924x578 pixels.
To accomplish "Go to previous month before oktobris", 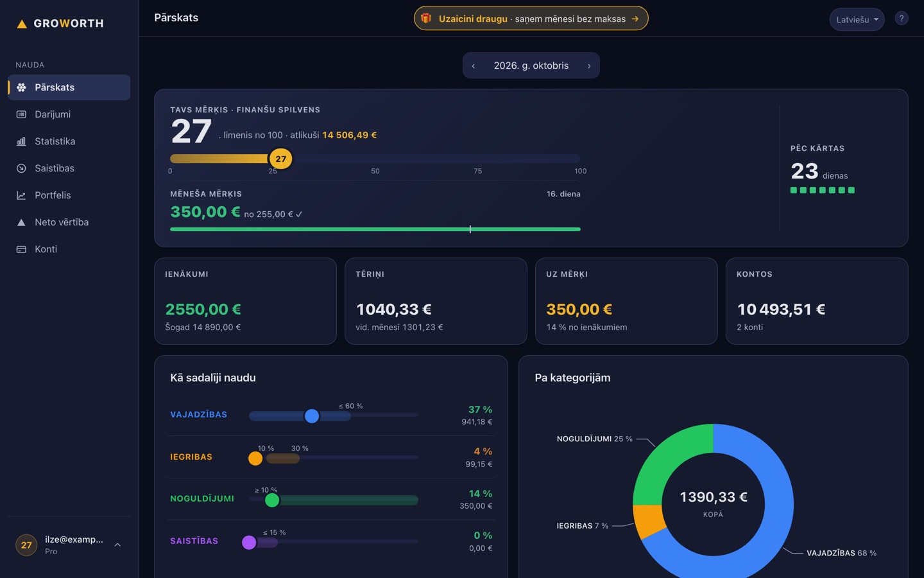I will (x=474, y=66).
